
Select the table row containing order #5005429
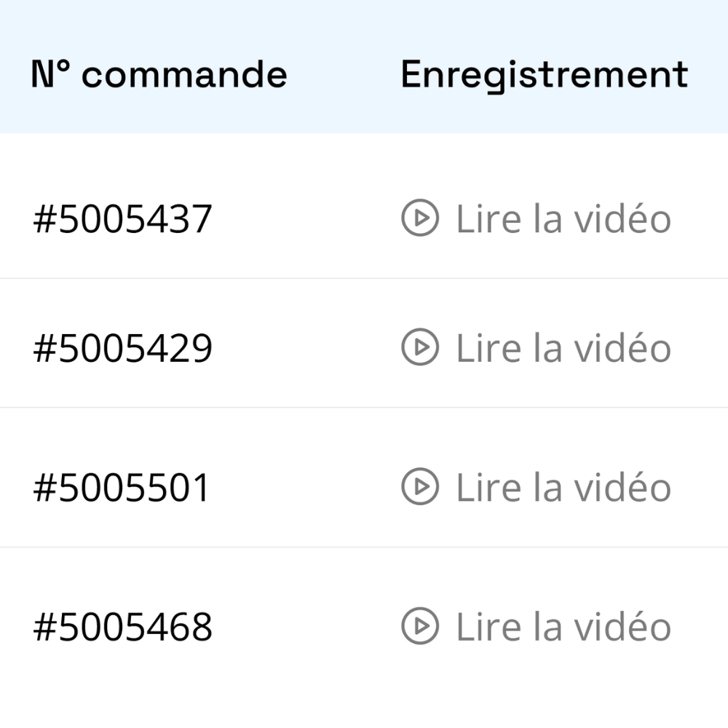[x=306, y=347]
